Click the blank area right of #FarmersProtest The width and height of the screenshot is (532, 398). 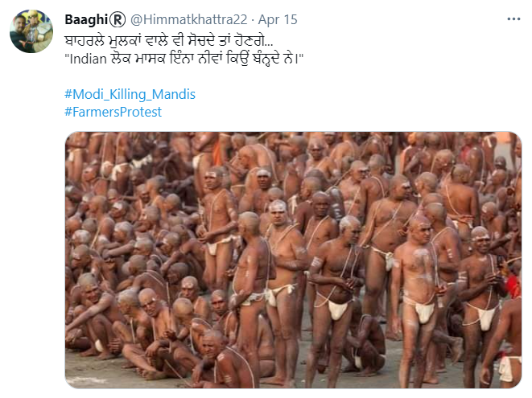pyautogui.click(x=322, y=112)
